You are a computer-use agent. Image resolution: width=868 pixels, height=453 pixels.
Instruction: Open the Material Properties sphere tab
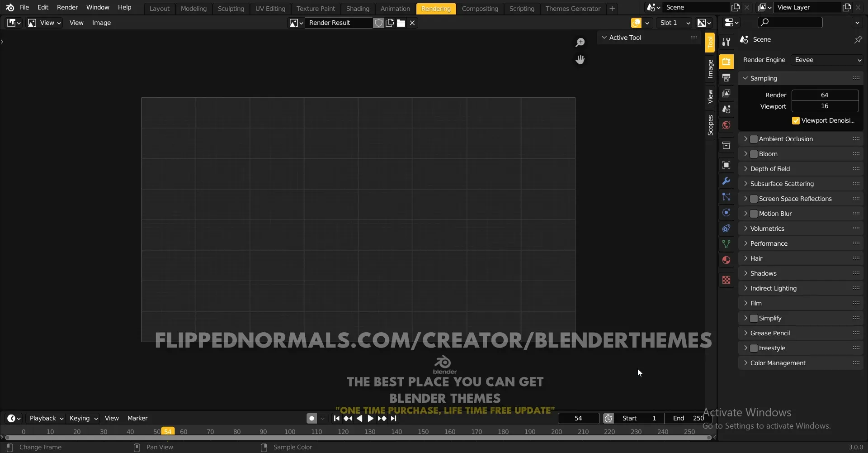pos(726,260)
